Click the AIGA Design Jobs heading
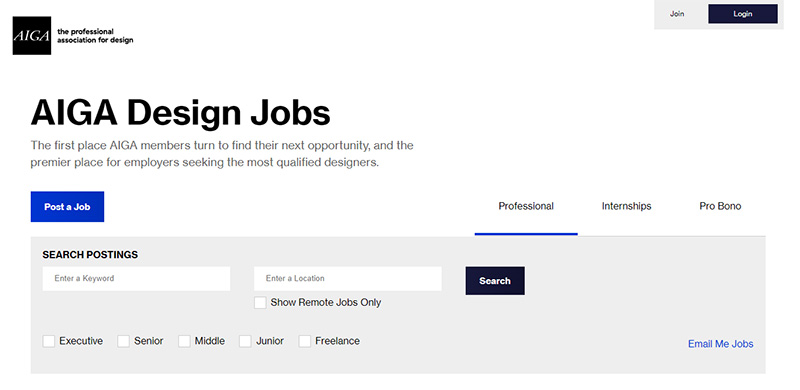Viewport: 800px width, 390px height. pos(181,113)
